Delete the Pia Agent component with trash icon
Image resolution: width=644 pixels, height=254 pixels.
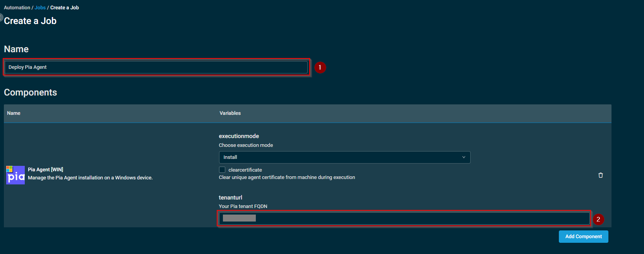click(x=601, y=175)
